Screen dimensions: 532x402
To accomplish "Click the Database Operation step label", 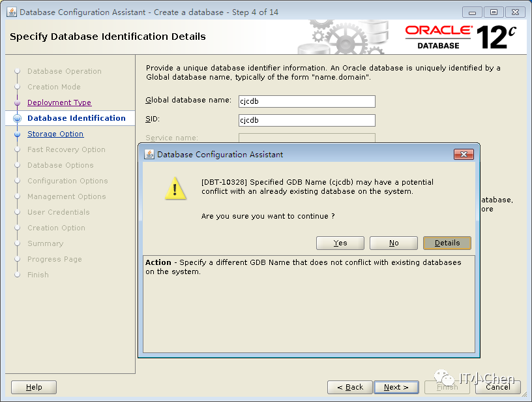I will (x=65, y=71).
